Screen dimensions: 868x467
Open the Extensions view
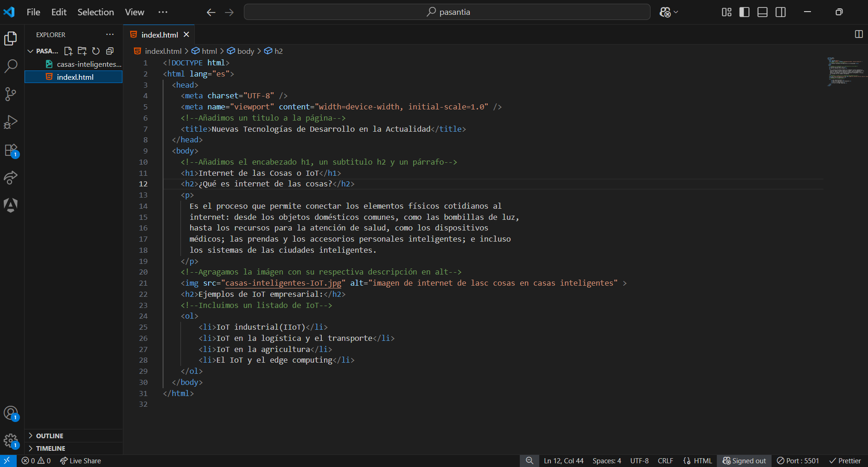(x=11, y=150)
